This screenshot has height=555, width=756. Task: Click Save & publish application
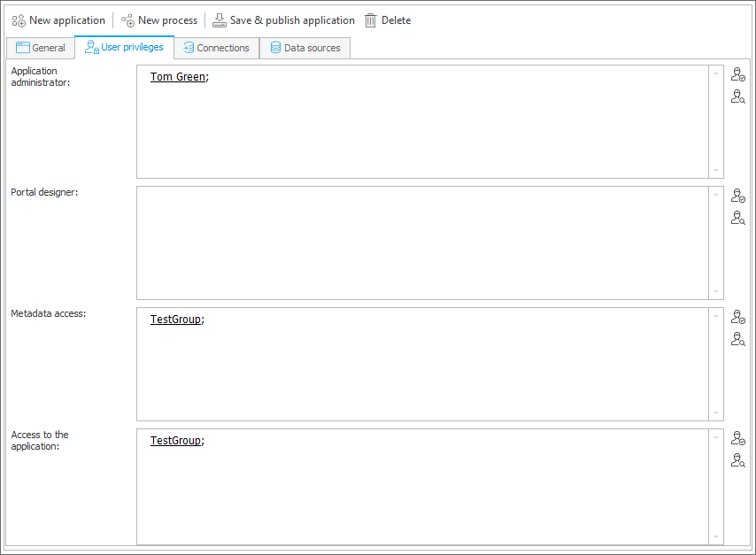tap(283, 20)
